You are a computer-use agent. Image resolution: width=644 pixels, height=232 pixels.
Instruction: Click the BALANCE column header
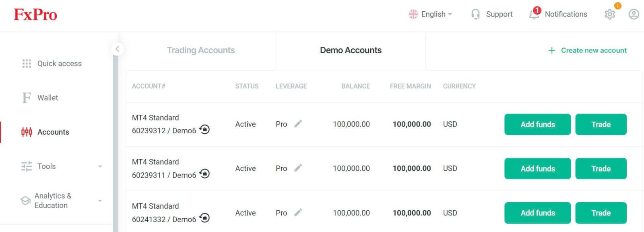tap(355, 86)
